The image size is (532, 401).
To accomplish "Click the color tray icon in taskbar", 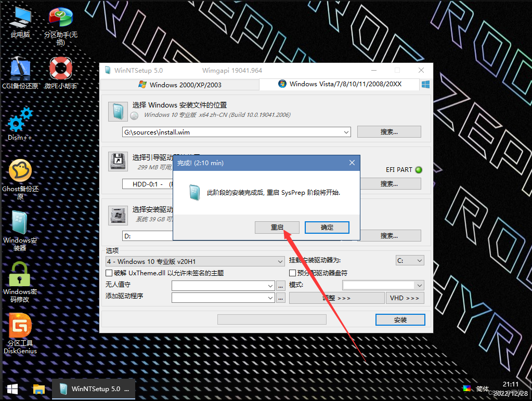I will [467, 388].
